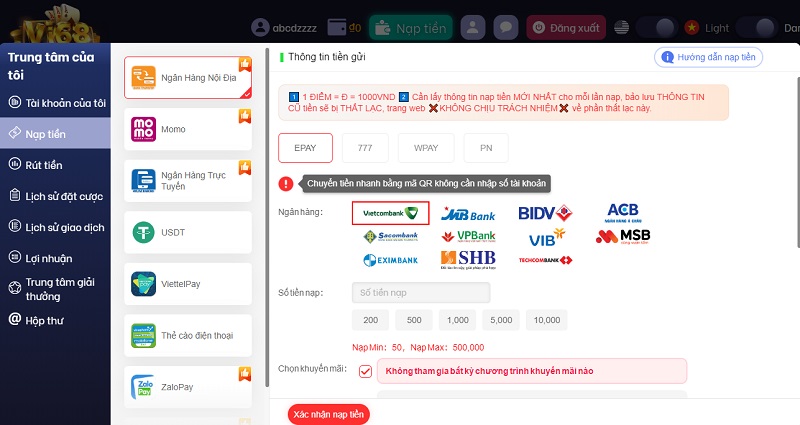
Task: Click the Nạp tiền button in header
Action: click(411, 28)
